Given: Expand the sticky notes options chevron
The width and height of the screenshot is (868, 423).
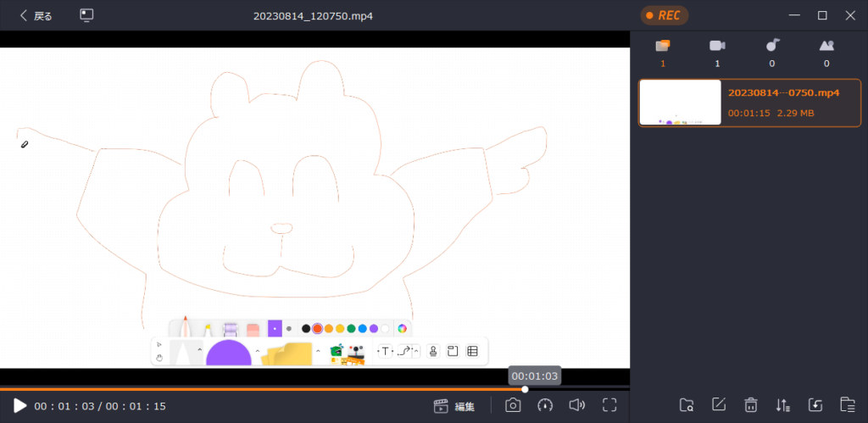Looking at the screenshot, I should (318, 350).
